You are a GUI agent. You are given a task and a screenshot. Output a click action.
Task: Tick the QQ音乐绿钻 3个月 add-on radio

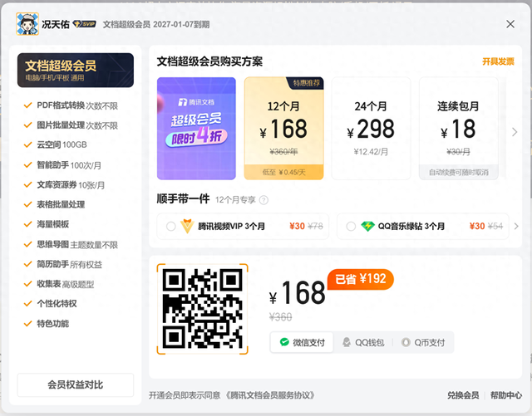(351, 226)
